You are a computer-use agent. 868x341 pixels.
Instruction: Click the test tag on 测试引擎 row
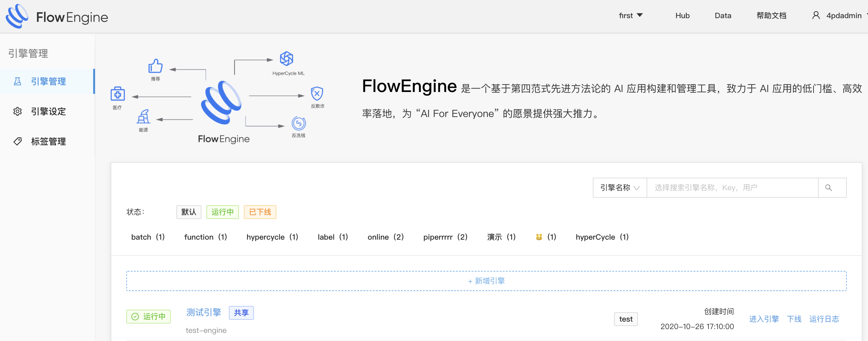click(626, 319)
